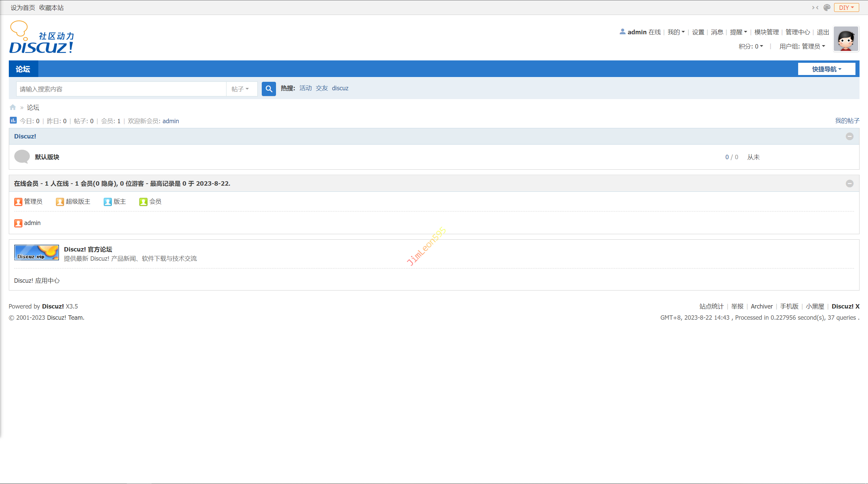The width and height of the screenshot is (868, 484).
Task: Expand the 快捷导航 quick navigation menu
Action: click(826, 69)
